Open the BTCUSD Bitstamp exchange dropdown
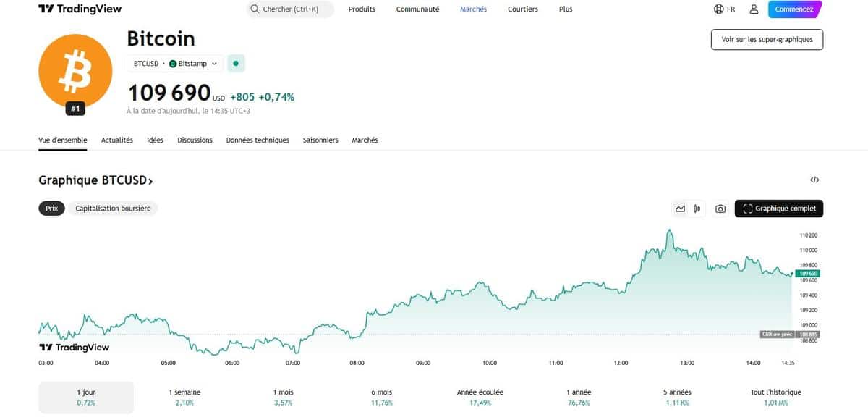868x420 pixels. [x=175, y=64]
